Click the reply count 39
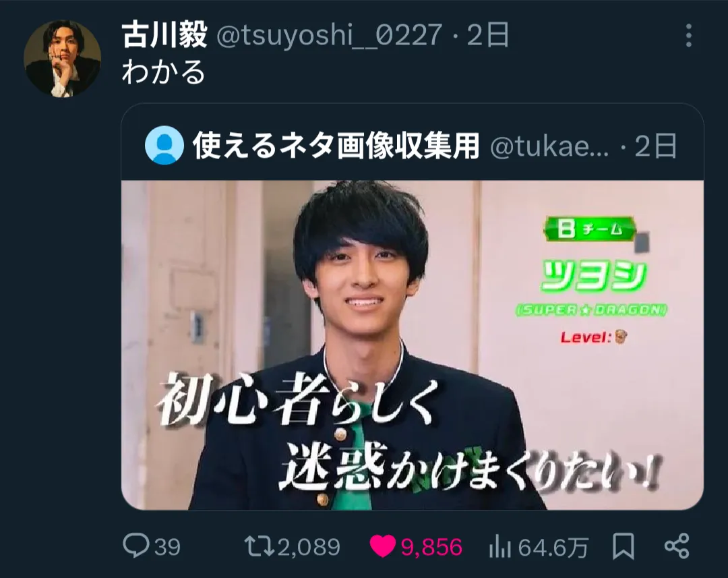Image resolution: width=728 pixels, height=578 pixels. click(167, 548)
